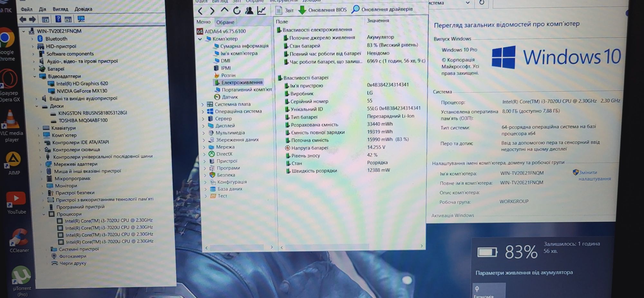The height and width of the screenshot is (298, 644).
Task: Collapse the Процесори node in Device Manager
Action: 44,214
